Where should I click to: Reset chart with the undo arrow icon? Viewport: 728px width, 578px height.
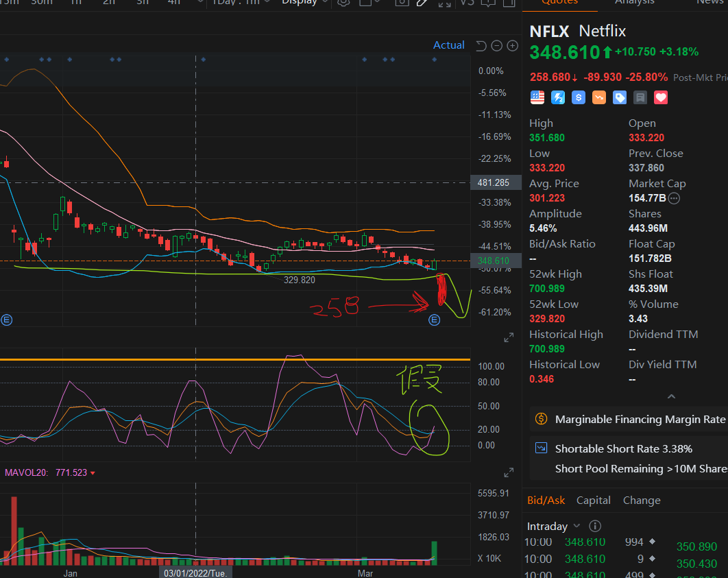pyautogui.click(x=481, y=45)
